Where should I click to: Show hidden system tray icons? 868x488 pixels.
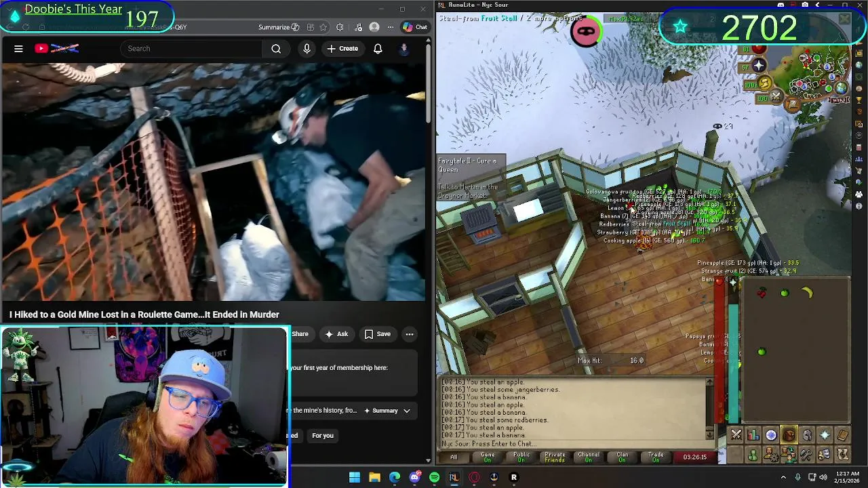[x=784, y=477]
